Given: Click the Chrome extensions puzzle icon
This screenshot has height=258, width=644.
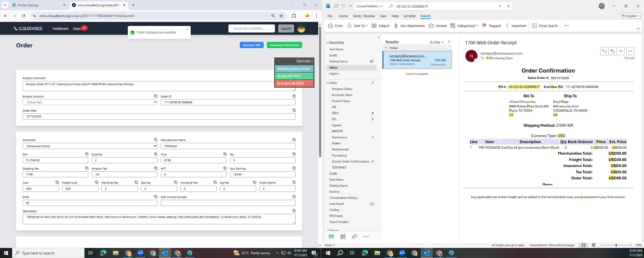Looking at the screenshot, I should [294, 16].
